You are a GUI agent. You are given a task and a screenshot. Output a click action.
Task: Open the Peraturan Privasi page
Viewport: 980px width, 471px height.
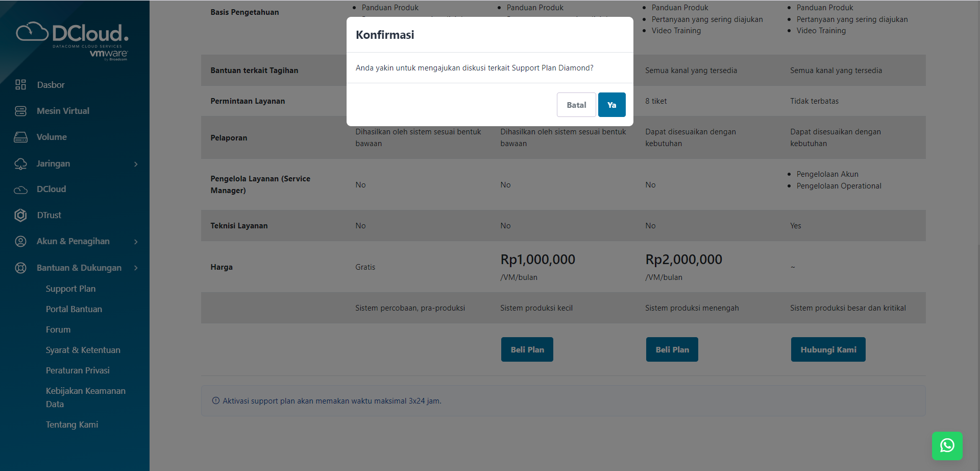tap(78, 370)
